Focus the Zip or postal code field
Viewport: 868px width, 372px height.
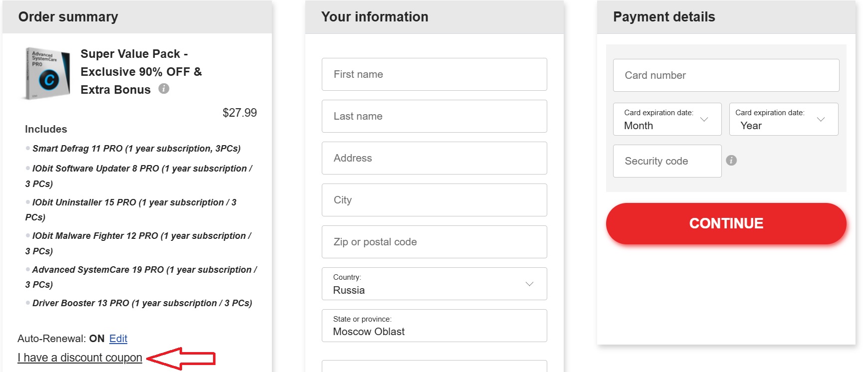434,242
